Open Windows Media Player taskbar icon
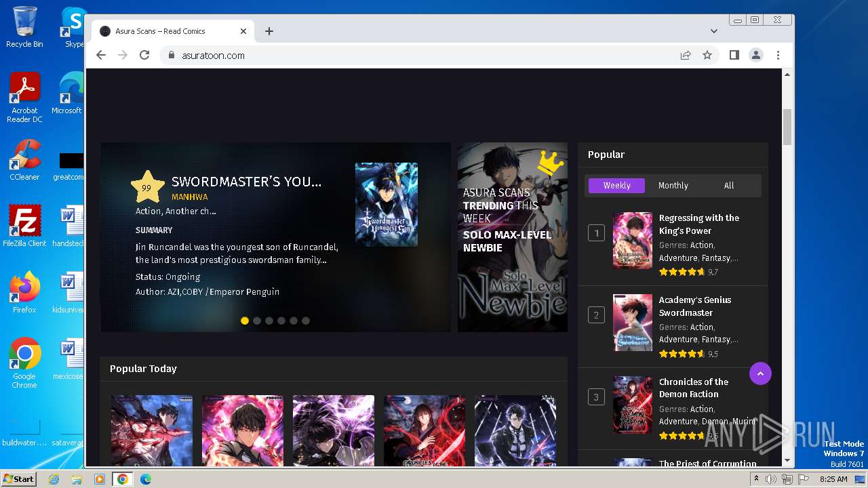This screenshot has width=868, height=488. coord(100,479)
